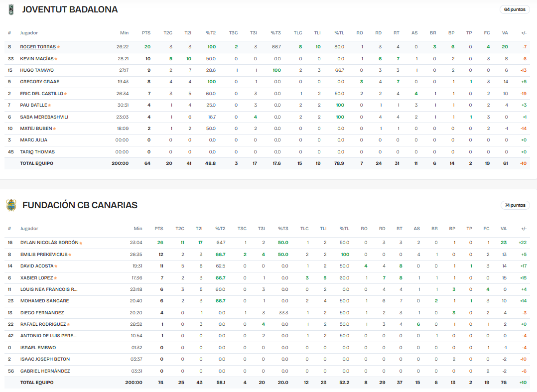
Task: Click the starter star beside Roger Torras
Action: tap(58, 47)
